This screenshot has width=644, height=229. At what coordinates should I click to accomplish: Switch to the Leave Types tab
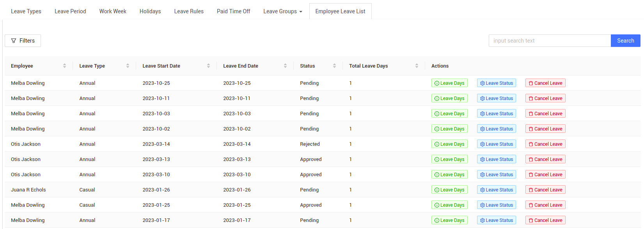click(26, 11)
